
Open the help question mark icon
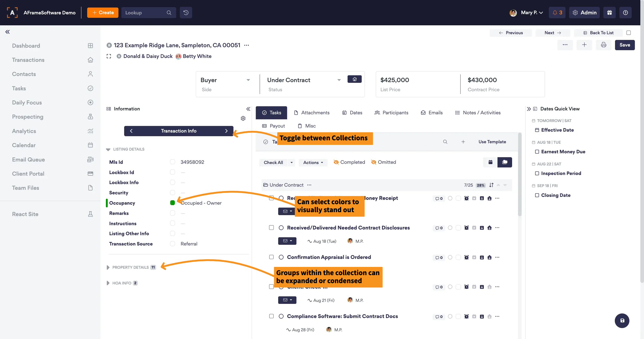pos(625,13)
